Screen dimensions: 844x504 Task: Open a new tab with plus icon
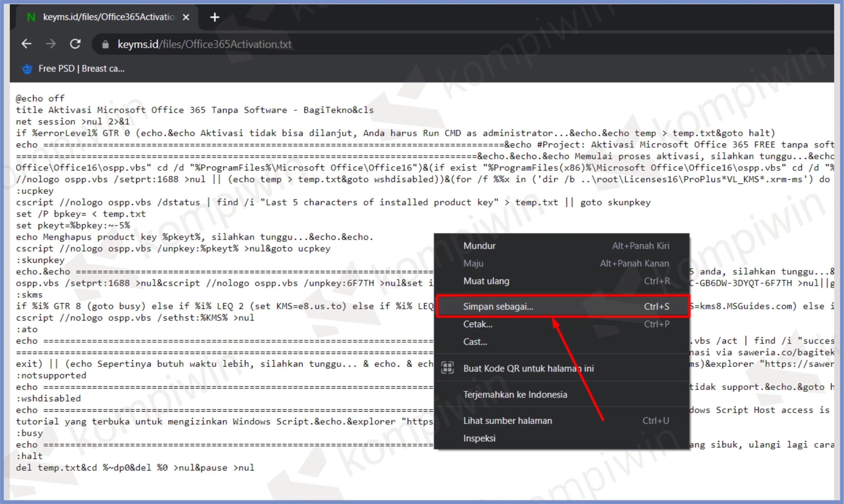pos(215,17)
